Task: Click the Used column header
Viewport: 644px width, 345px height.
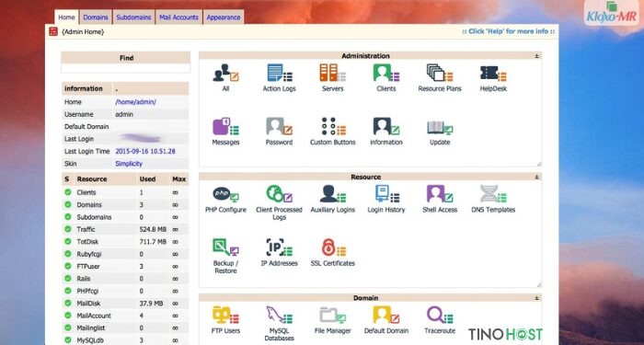Action: click(x=147, y=179)
